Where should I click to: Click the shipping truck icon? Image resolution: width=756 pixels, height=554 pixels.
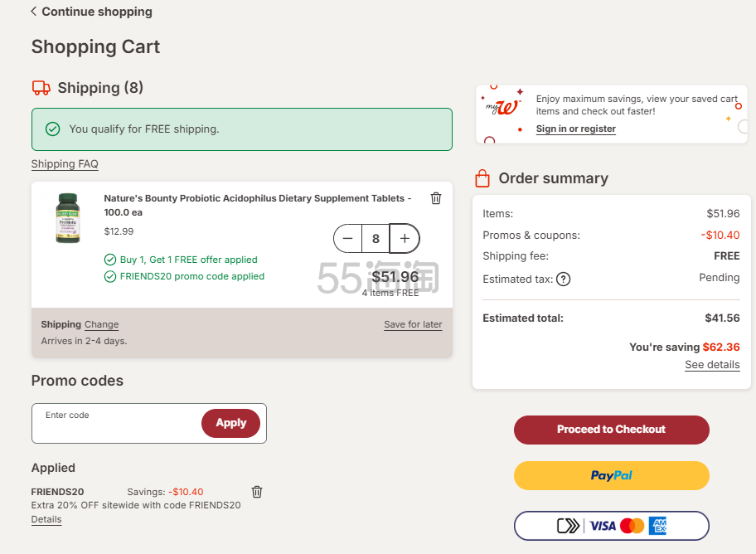point(41,88)
